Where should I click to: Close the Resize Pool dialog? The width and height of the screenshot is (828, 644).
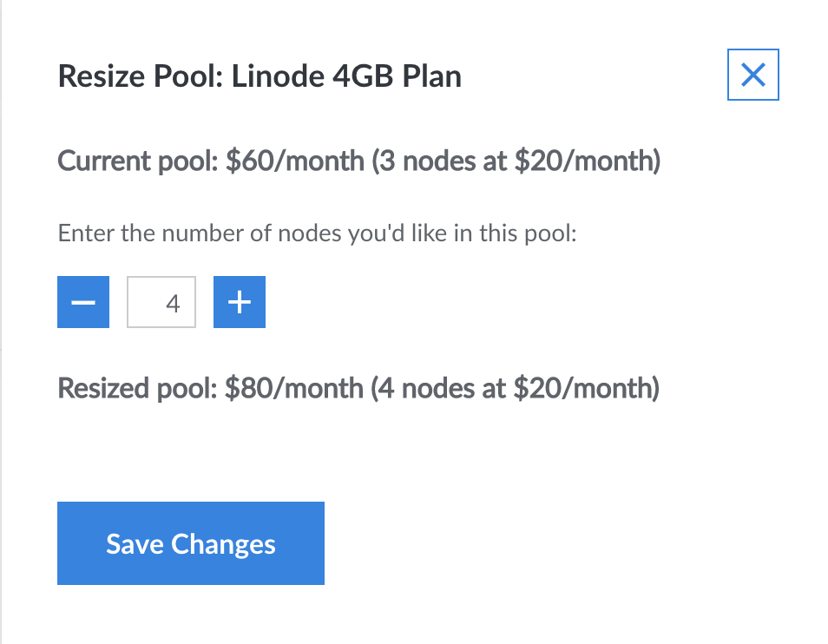pos(752,76)
